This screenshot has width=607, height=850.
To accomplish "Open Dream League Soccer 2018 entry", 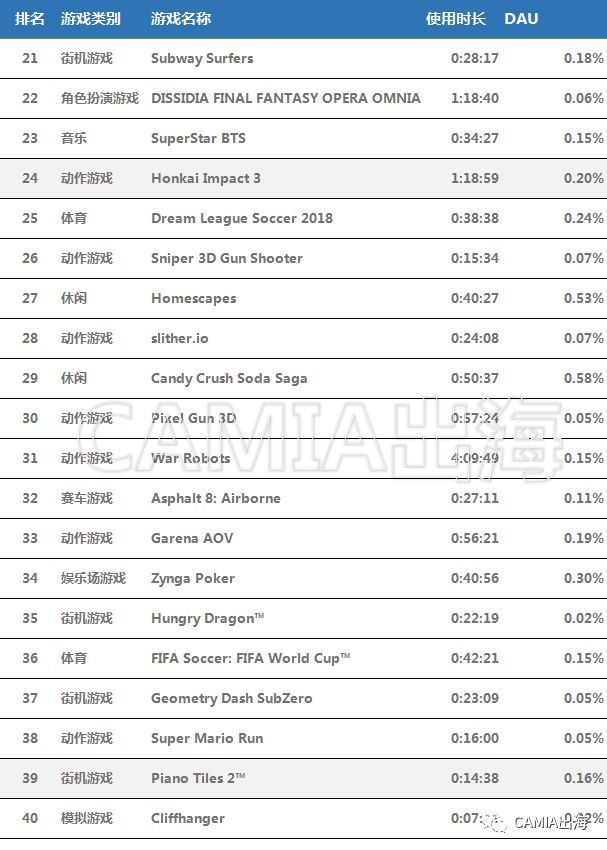I will pos(242,218).
